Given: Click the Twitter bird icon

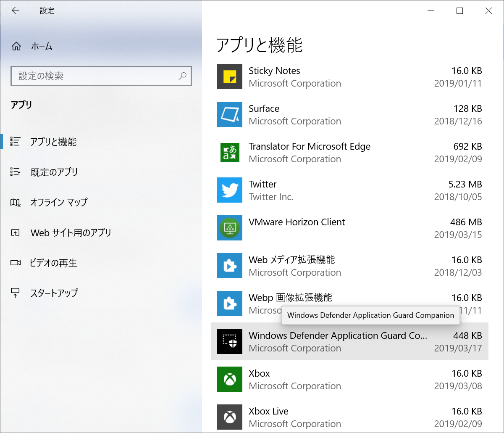Looking at the screenshot, I should (230, 190).
